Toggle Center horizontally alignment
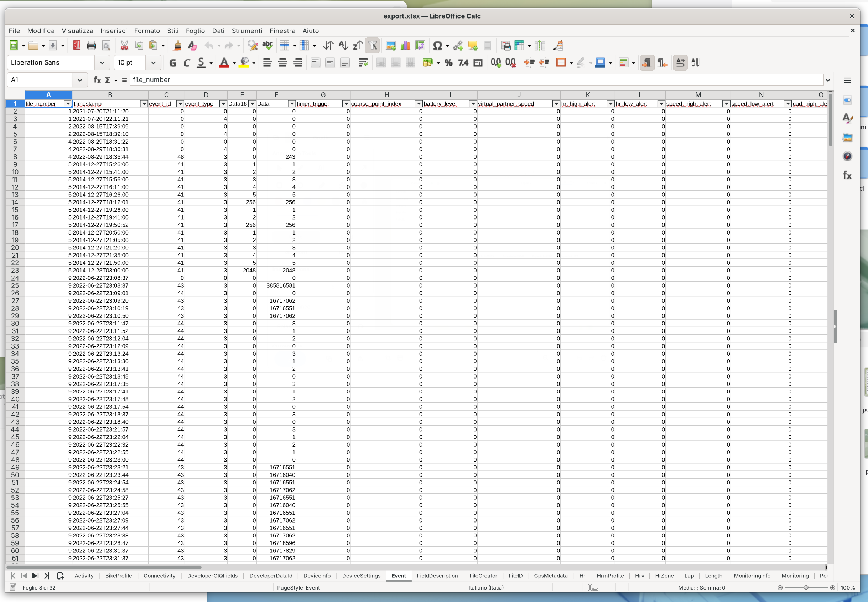Viewport: 868px width, 602px height. coord(283,63)
